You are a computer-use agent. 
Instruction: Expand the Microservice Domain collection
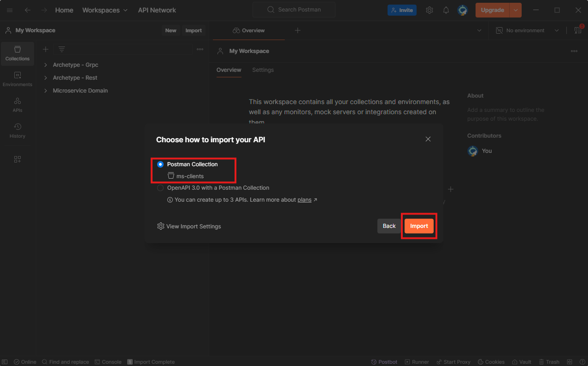pyautogui.click(x=46, y=91)
